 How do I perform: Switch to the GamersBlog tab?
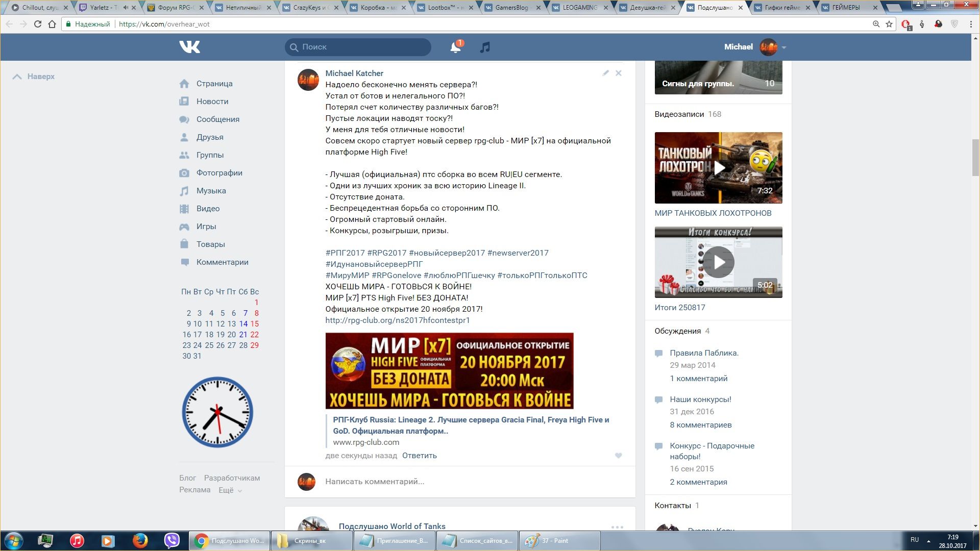click(x=513, y=8)
